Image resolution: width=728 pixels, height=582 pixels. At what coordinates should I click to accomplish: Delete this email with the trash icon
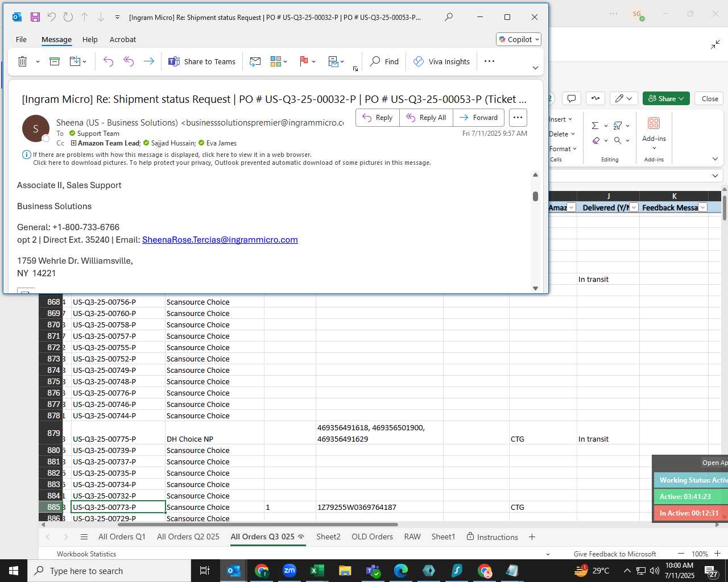click(x=22, y=61)
